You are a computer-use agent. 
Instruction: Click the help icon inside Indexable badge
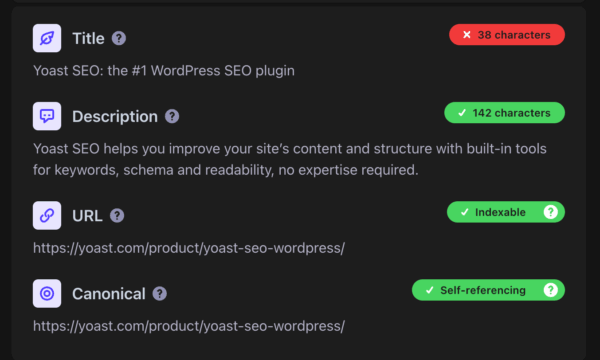[550, 212]
